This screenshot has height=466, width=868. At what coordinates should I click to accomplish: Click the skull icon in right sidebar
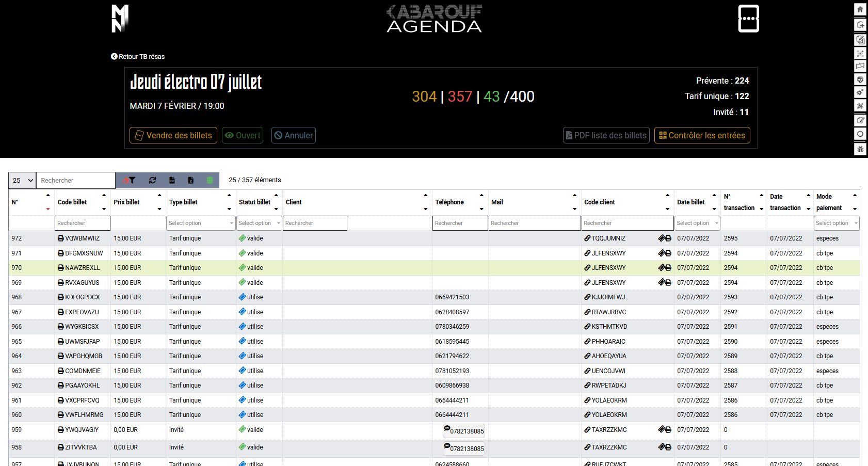(860, 79)
